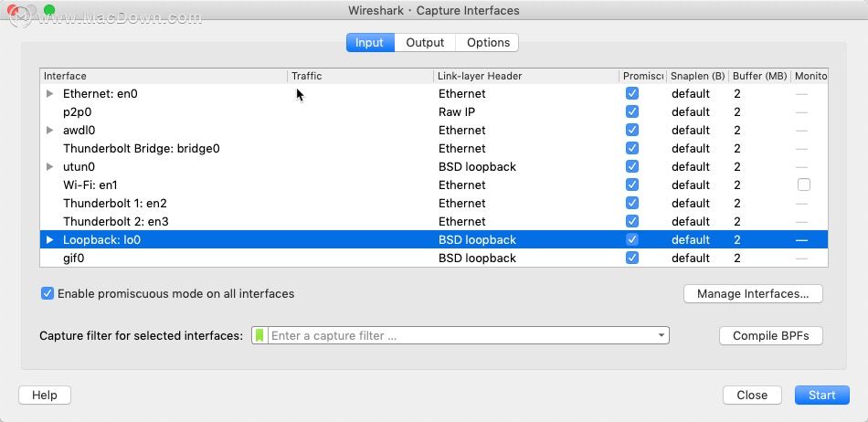Click snaplen default cell for Ethernet: en0
868x422 pixels.
(691, 93)
